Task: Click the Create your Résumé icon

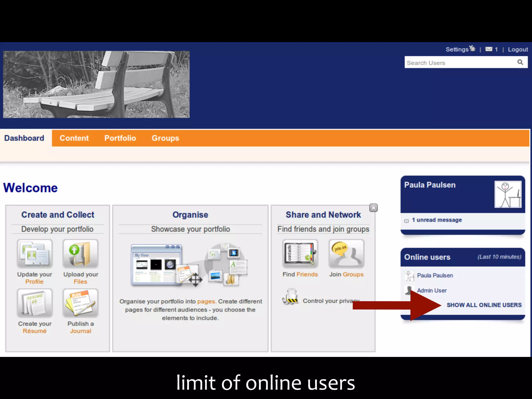Action: [x=35, y=303]
